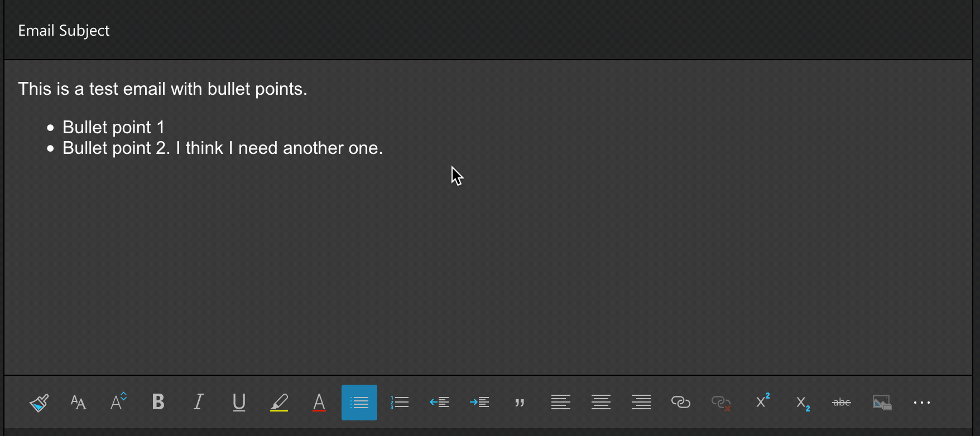Toggle bold formatting
980x436 pixels.
158,402
